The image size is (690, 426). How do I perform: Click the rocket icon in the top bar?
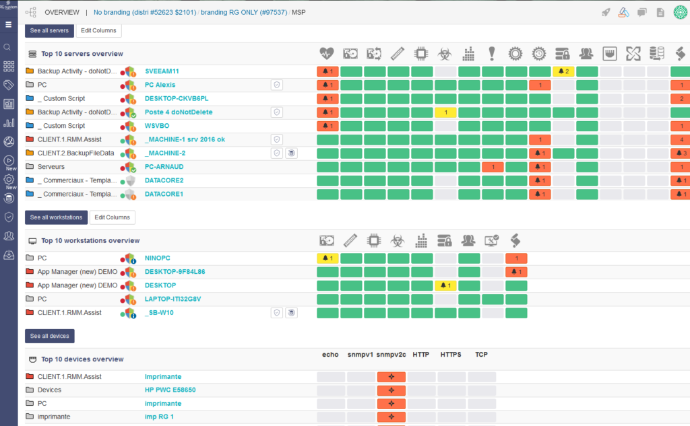coord(606,12)
